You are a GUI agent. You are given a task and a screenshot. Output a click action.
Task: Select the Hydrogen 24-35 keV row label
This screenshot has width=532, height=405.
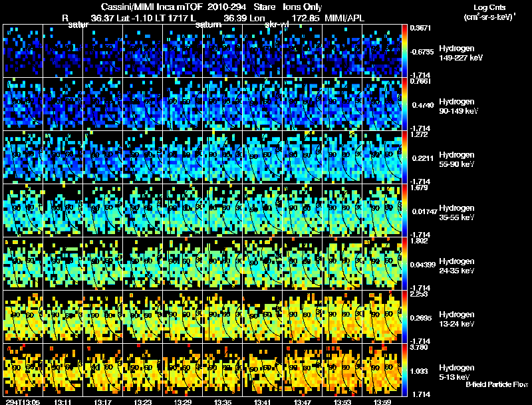[x=457, y=266]
